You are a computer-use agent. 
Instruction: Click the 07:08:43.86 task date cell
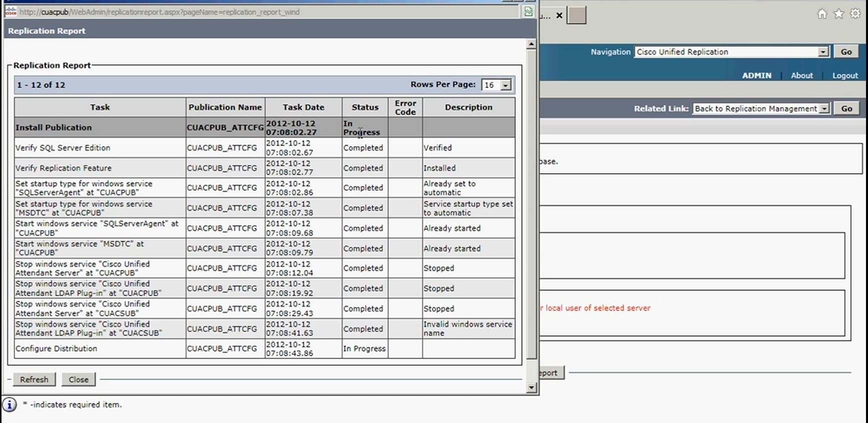click(303, 348)
